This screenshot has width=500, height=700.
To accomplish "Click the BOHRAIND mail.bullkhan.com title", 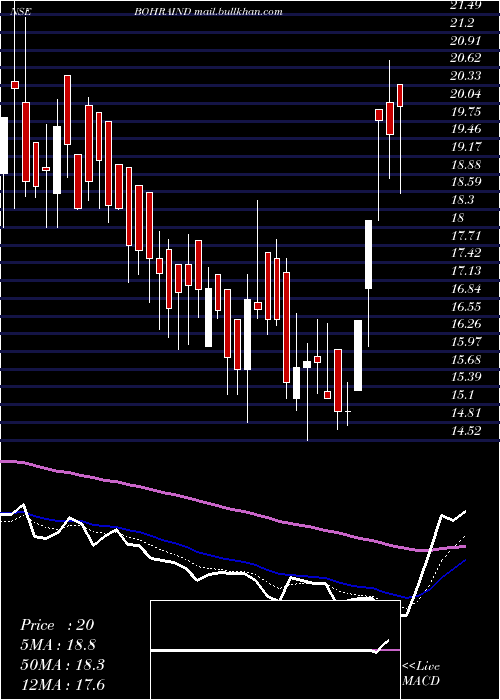I will [208, 12].
